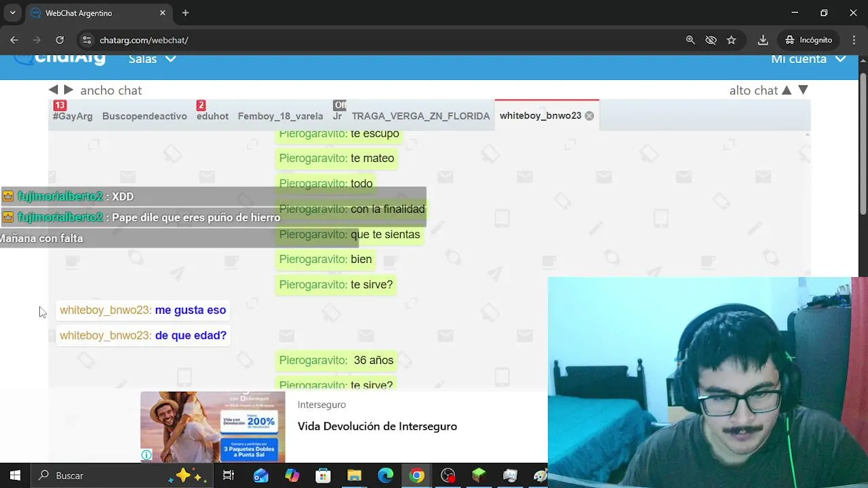
Task: Switch to the #GayArg room tab
Action: (x=73, y=116)
